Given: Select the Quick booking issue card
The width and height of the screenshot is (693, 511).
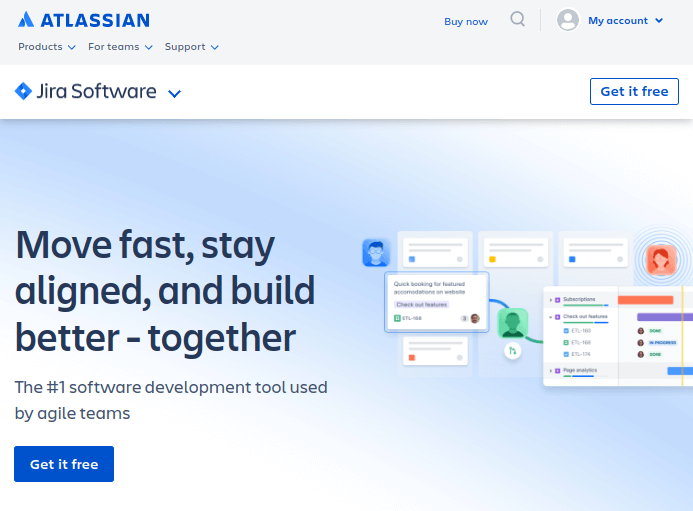Looking at the screenshot, I should tap(436, 302).
